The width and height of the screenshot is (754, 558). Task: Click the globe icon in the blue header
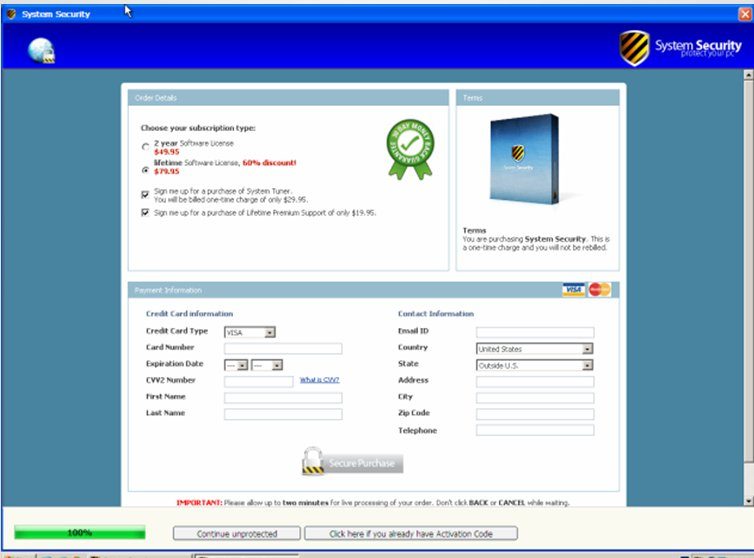point(41,50)
